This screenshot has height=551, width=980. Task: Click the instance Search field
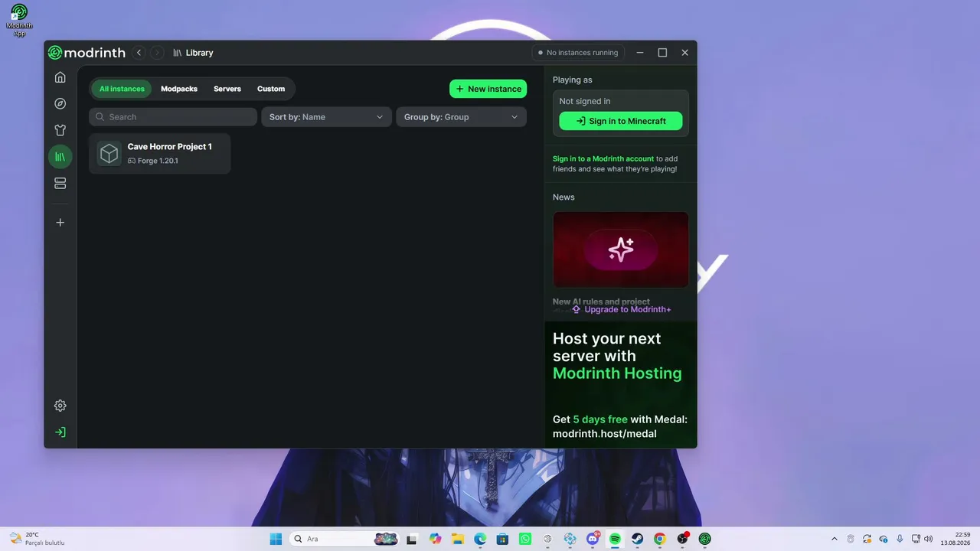(173, 117)
